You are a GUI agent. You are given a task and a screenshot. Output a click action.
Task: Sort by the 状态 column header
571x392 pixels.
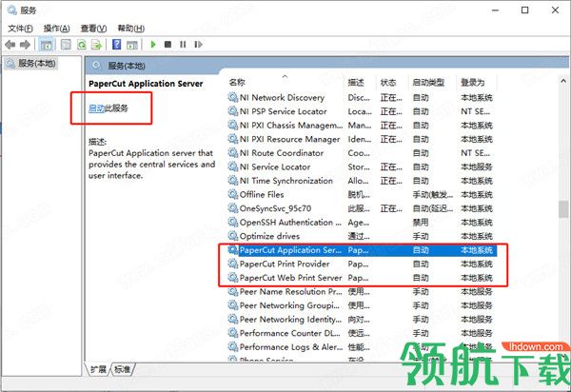[x=388, y=83]
